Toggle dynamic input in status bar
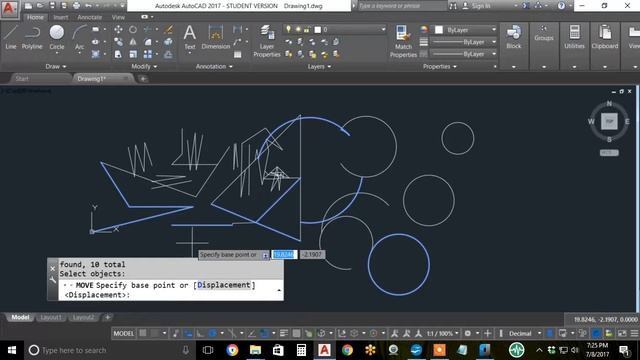This screenshot has width=640, height=360. click(x=188, y=333)
